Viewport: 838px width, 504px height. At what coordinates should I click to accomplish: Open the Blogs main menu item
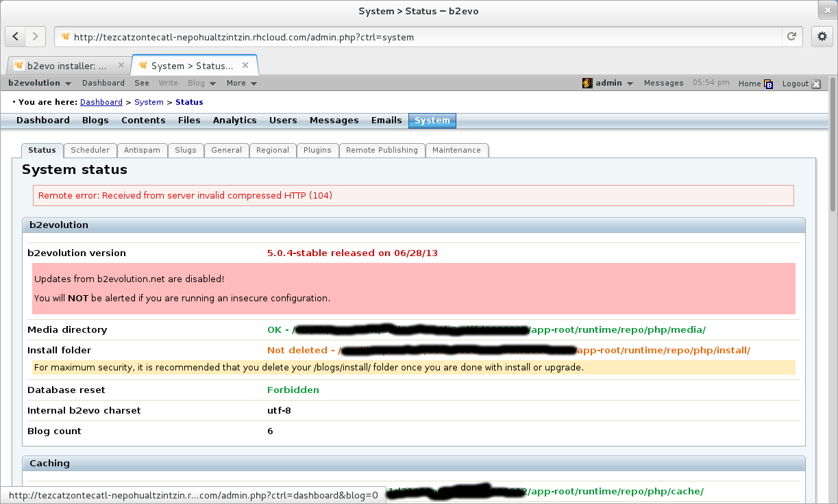coord(95,121)
